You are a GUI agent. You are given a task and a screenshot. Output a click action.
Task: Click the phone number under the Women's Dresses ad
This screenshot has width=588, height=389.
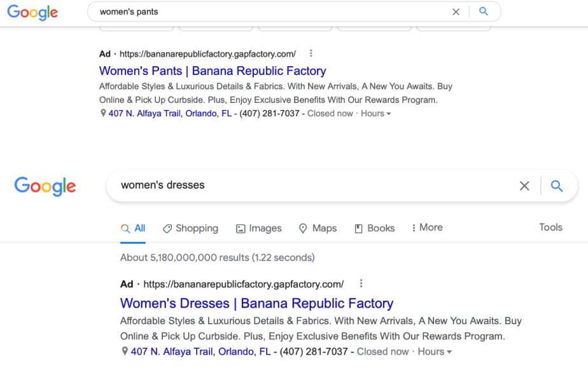314,351
